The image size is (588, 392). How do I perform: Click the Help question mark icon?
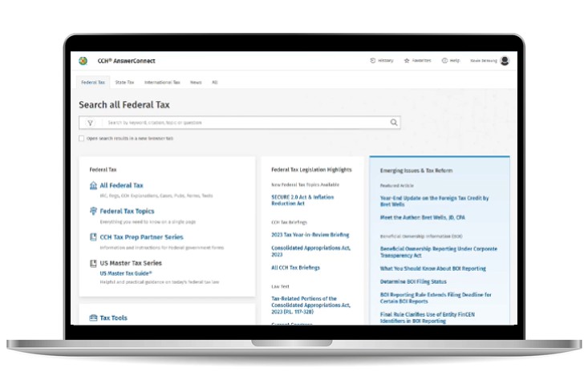[444, 61]
